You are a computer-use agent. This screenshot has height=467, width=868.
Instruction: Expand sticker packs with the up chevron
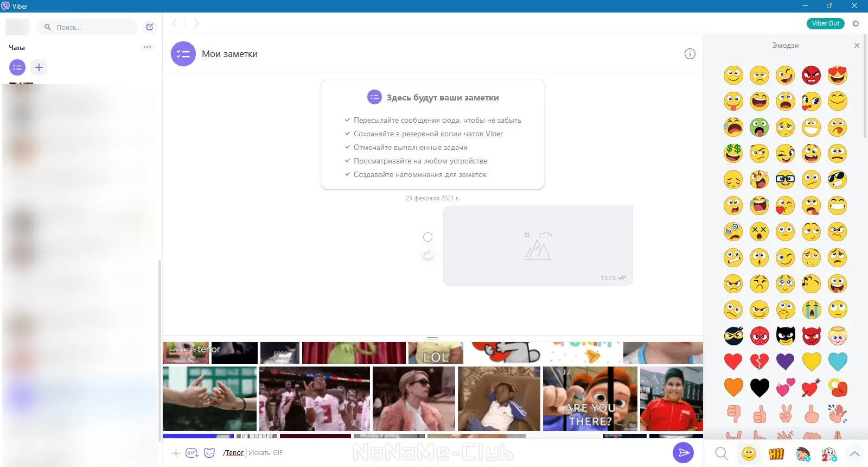(855, 453)
